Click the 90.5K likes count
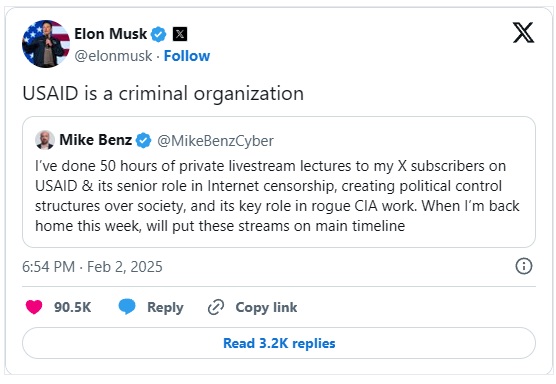556x384 pixels. point(73,307)
